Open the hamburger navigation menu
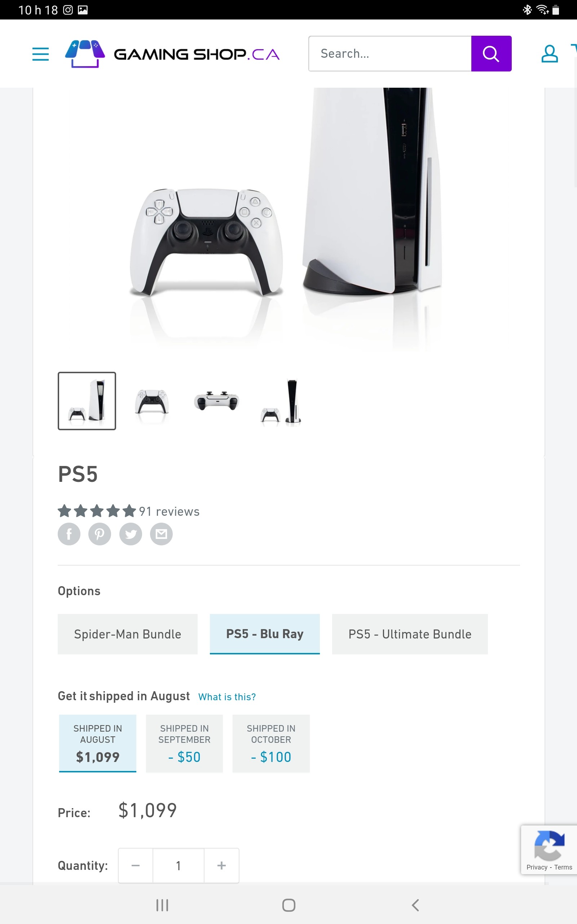577x924 pixels. [x=40, y=54]
